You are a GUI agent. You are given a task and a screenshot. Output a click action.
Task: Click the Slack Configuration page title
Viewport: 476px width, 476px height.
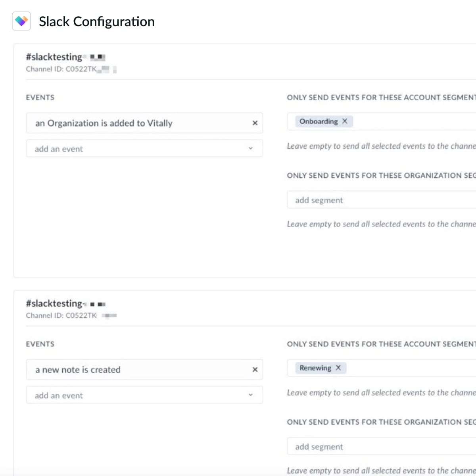pos(97,21)
